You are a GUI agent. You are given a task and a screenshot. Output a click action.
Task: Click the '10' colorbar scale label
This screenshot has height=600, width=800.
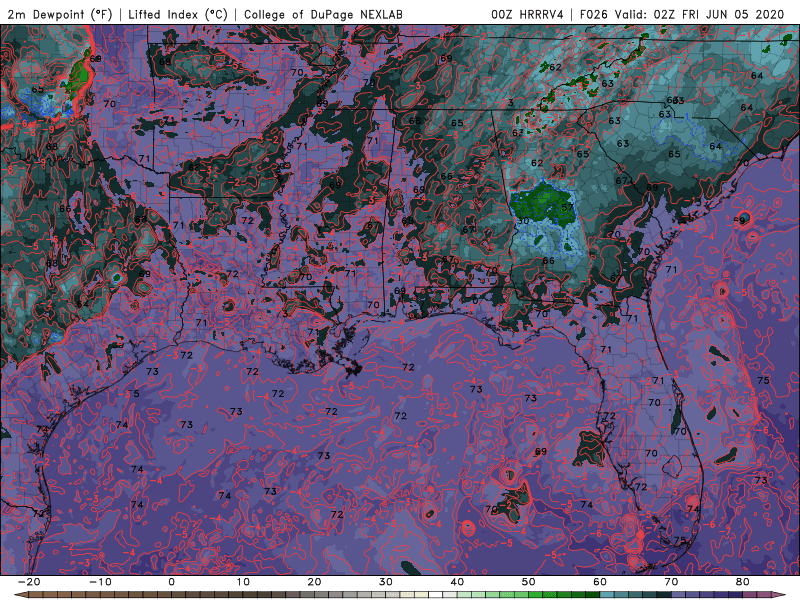pyautogui.click(x=243, y=582)
